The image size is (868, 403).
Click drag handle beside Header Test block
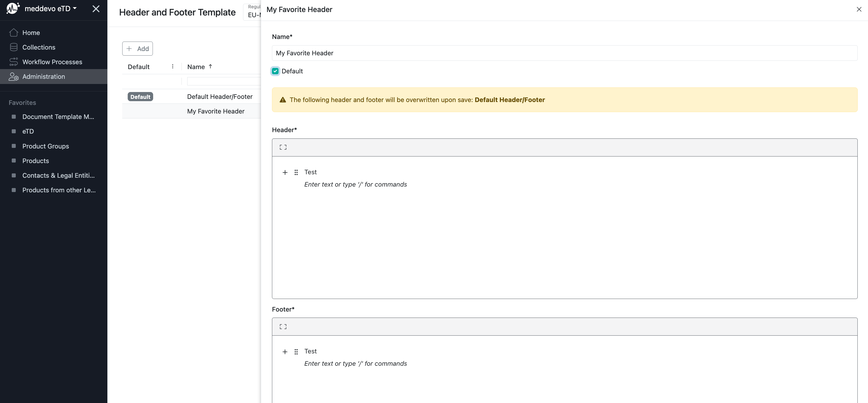[x=296, y=172]
